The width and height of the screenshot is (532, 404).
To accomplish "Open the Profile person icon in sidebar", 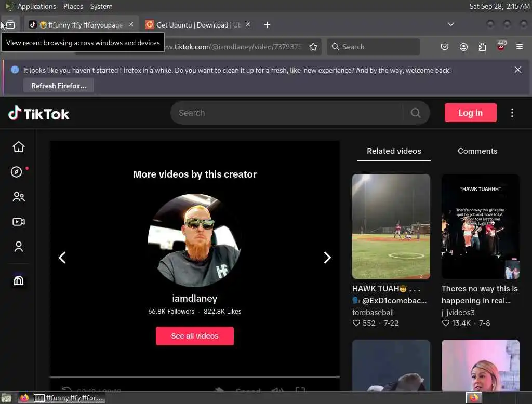I will tap(18, 247).
